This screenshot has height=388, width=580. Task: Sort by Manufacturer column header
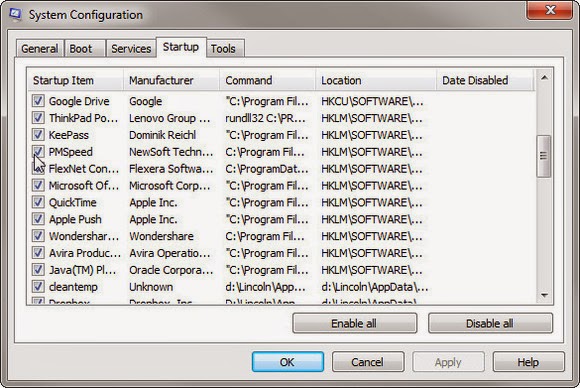(171, 80)
